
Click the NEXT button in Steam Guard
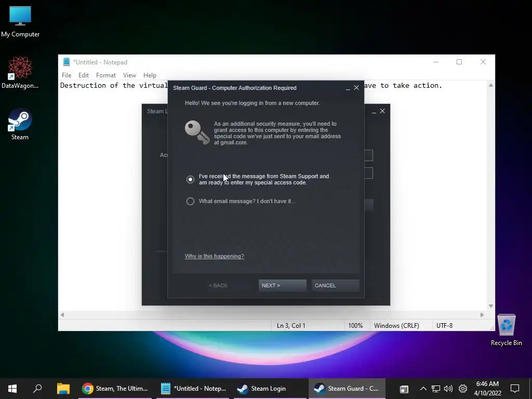282,285
